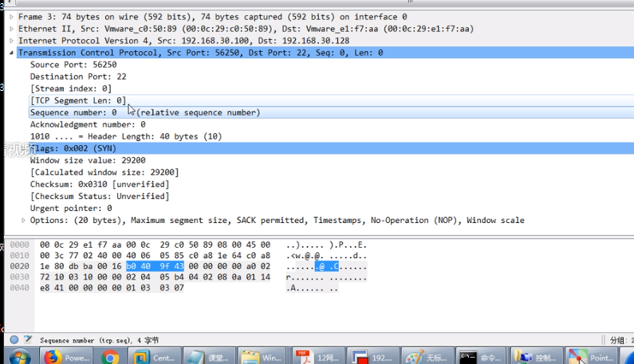Select the Acknowledgment number: 0 row

pyautogui.click(x=331, y=124)
